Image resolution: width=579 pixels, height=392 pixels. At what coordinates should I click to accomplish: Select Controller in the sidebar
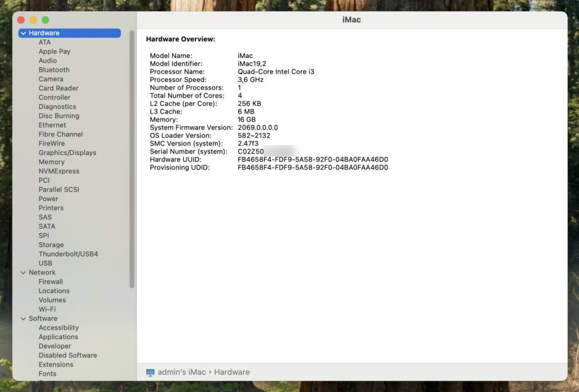(54, 98)
